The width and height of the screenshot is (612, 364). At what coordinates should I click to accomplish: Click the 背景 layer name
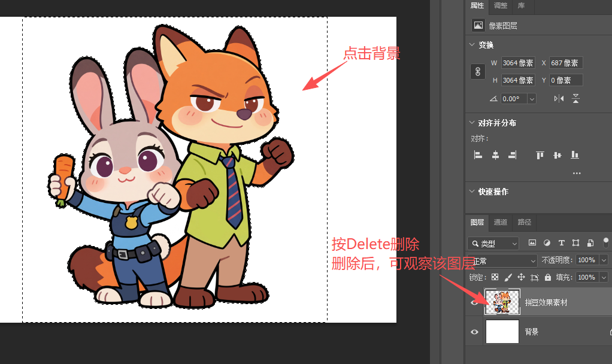532,332
